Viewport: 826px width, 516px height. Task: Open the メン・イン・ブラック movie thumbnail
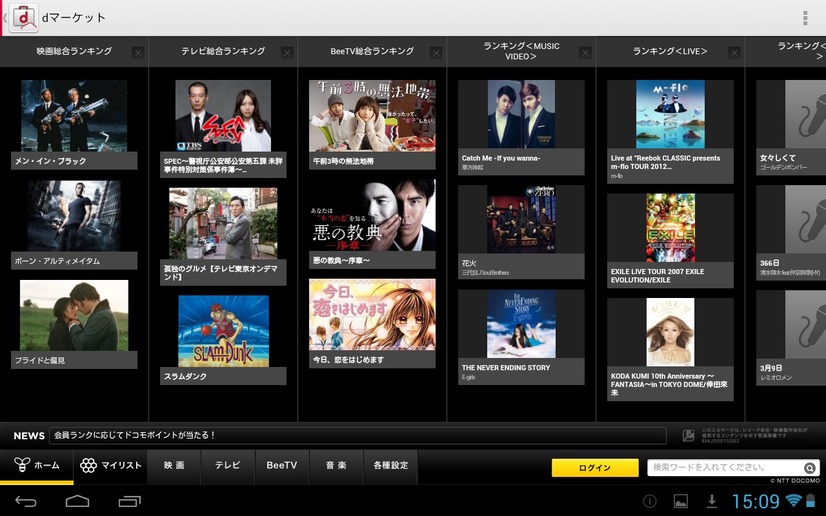74,116
